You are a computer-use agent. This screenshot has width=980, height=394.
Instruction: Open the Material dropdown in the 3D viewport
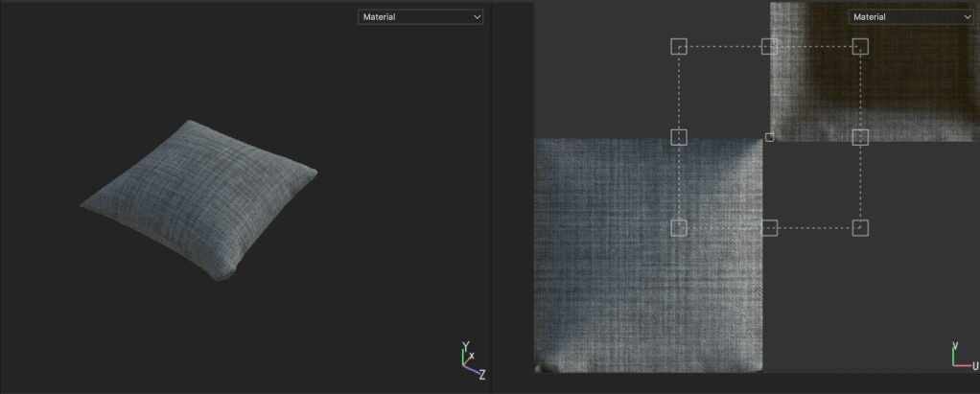tap(420, 17)
